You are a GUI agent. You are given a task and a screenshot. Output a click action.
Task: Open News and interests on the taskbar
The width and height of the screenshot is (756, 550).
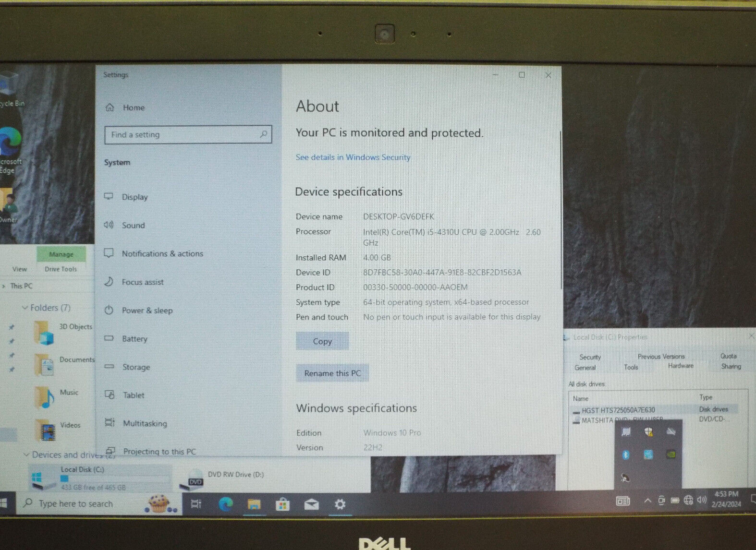(623, 501)
